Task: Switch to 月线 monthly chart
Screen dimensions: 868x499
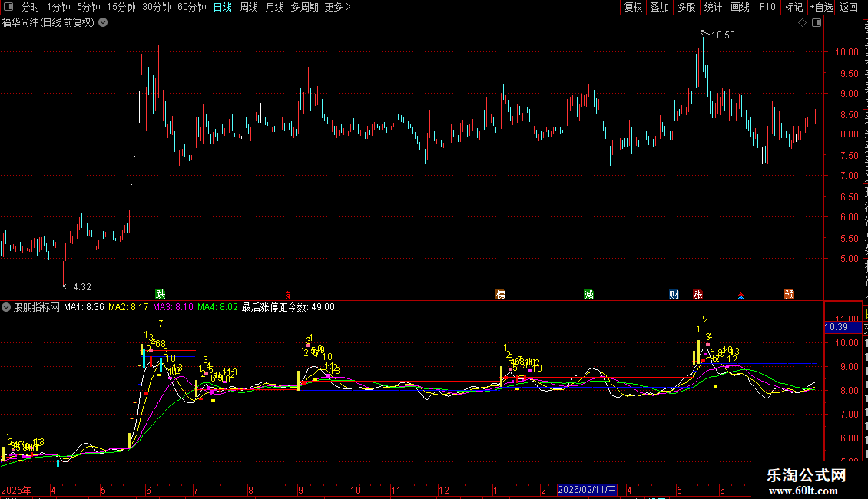Action: [274, 7]
